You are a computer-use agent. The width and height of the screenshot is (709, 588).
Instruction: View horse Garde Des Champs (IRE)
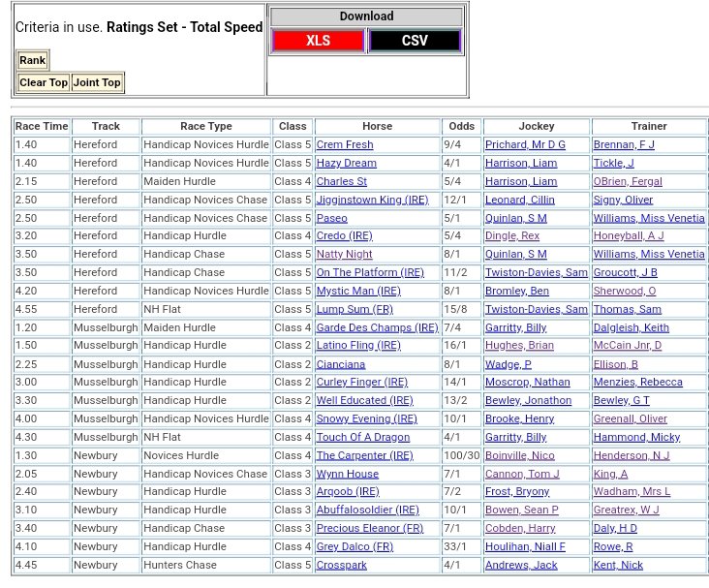coord(377,327)
